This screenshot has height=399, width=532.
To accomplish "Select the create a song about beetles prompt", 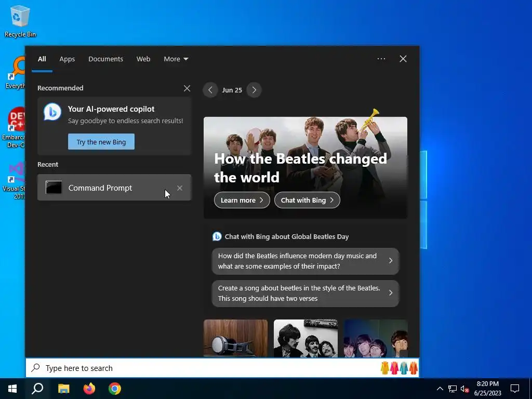I will pos(305,293).
